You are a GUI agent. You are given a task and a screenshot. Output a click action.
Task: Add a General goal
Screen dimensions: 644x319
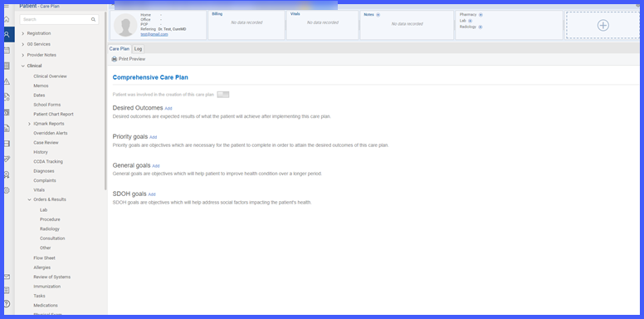point(156,166)
